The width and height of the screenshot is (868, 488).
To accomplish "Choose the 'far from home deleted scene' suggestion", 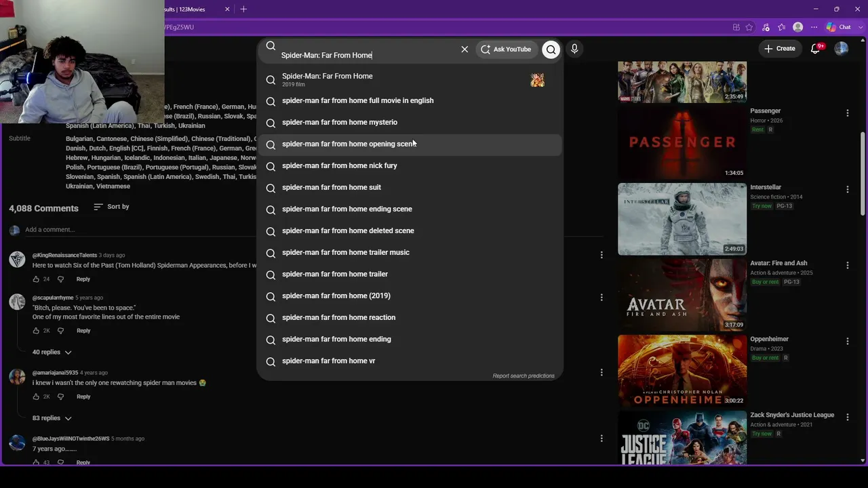I will pos(410,230).
